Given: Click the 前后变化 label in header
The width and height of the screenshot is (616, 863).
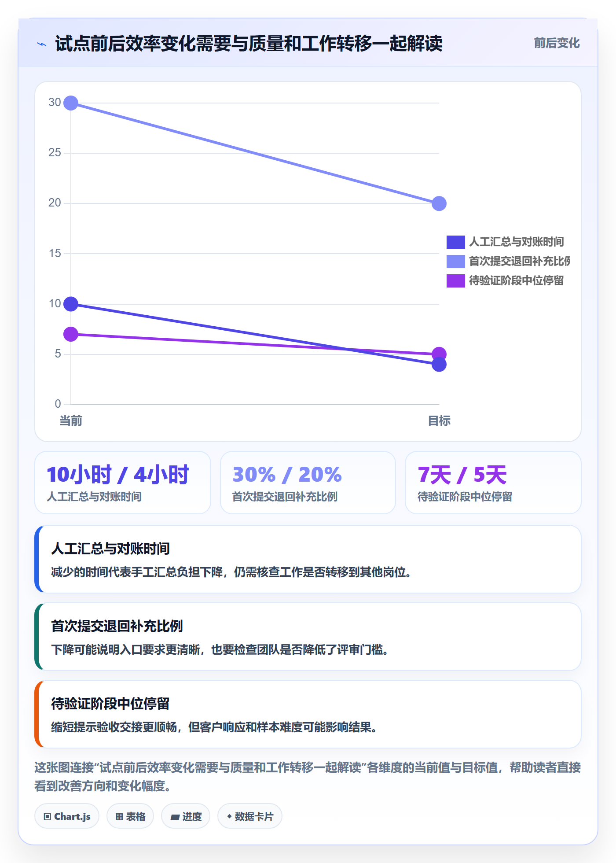Looking at the screenshot, I should tap(557, 43).
